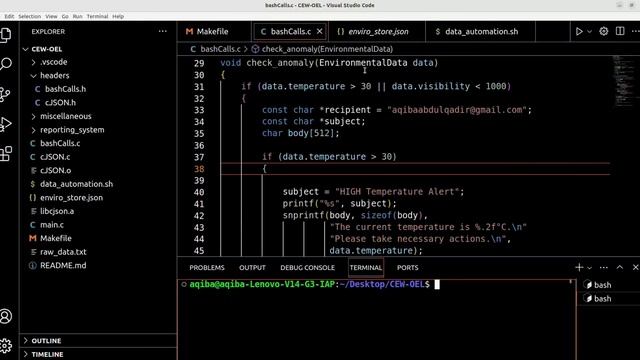The width and height of the screenshot is (640, 360).
Task: Open the Selection menu
Action: [x=29, y=16]
